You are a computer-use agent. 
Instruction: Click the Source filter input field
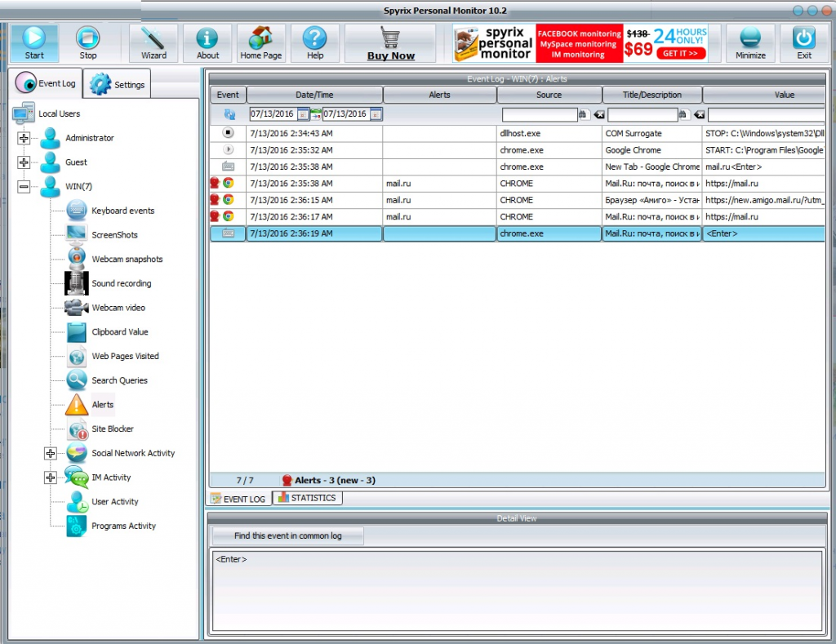(539, 115)
